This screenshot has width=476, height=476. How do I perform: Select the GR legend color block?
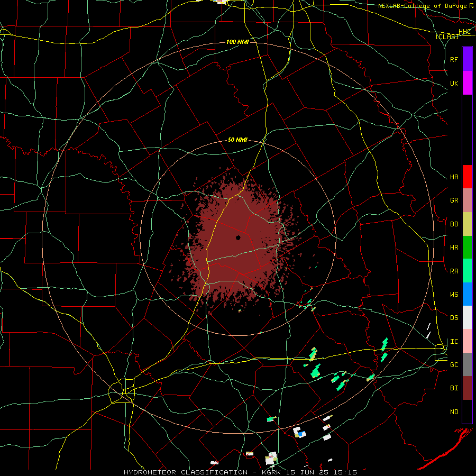(467, 200)
